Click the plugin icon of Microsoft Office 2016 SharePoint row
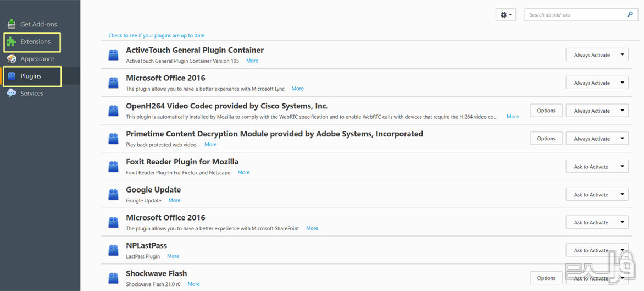 [x=113, y=222]
